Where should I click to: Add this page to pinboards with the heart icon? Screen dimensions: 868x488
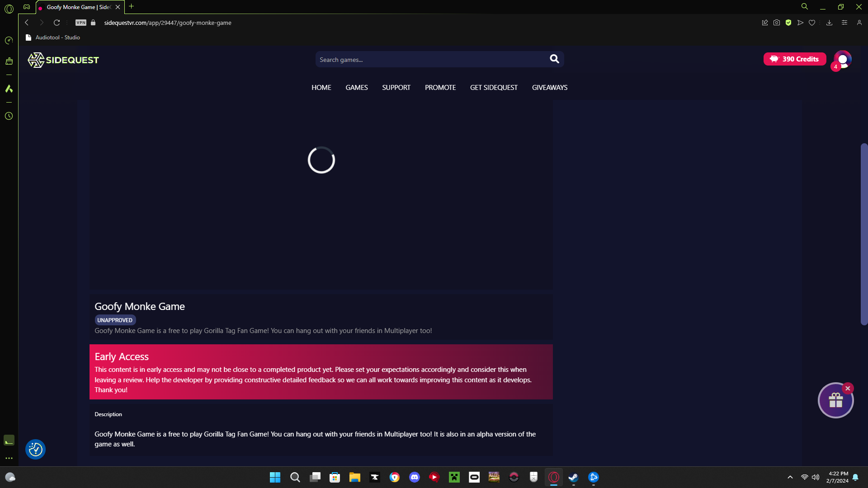click(812, 22)
